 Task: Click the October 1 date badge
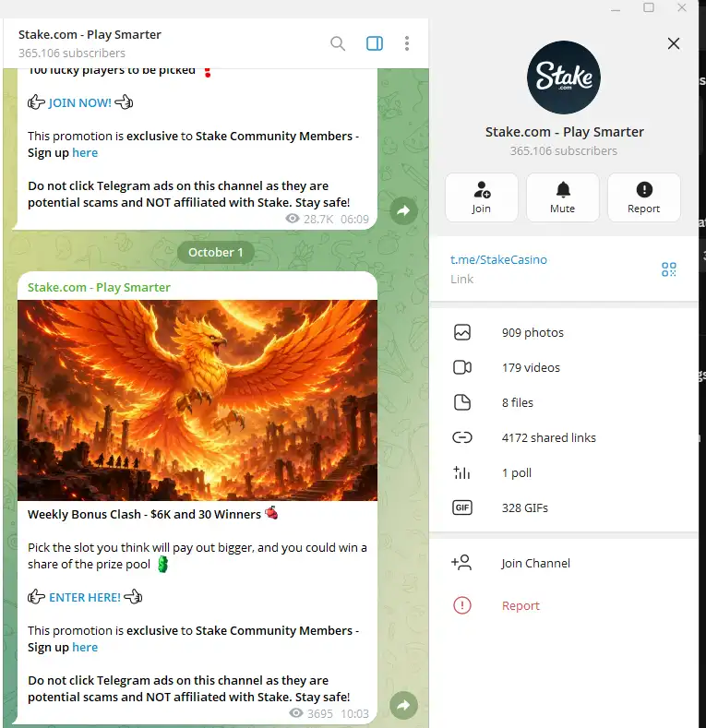[216, 252]
